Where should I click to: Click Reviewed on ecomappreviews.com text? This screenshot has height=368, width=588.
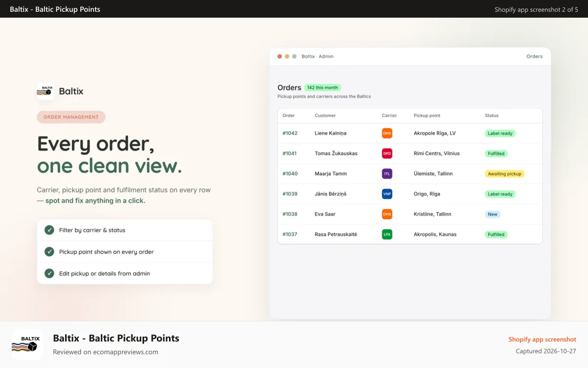tap(105, 352)
